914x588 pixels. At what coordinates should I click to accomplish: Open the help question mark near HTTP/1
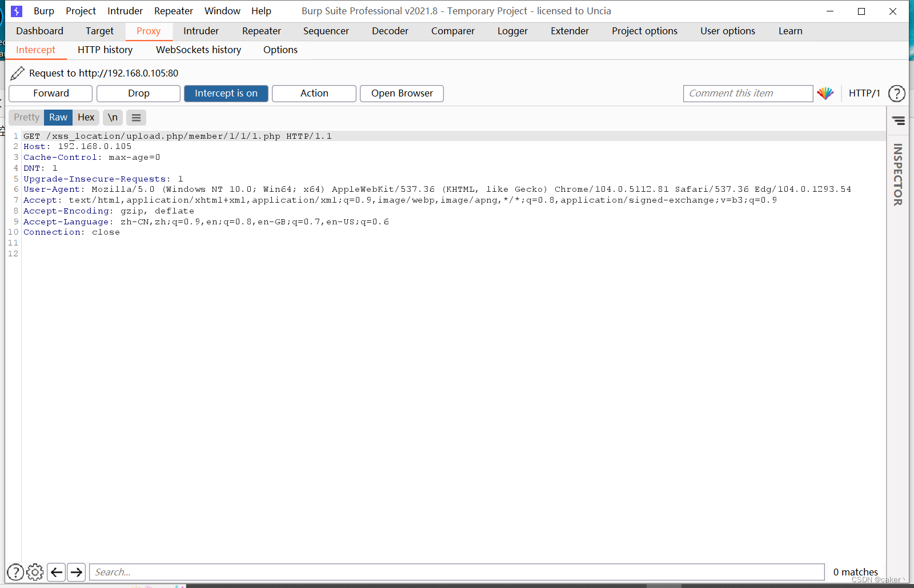[897, 93]
